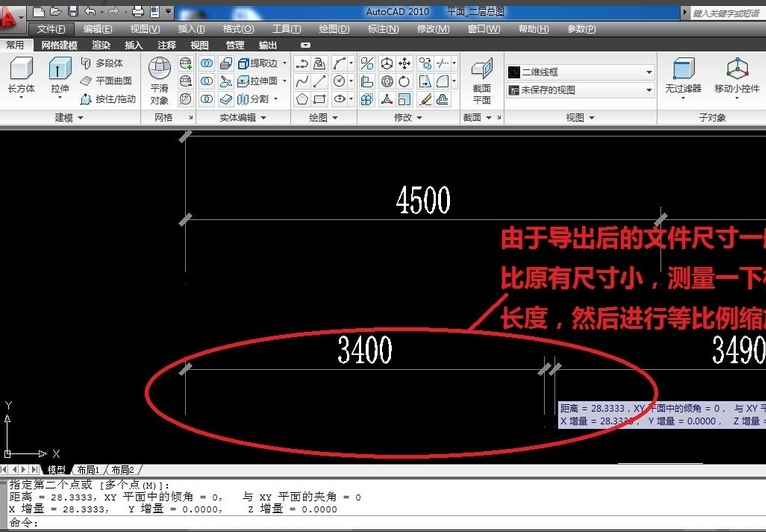Switch to the 注释 ribbon tab
This screenshot has height=532, width=766.
coord(167,45)
